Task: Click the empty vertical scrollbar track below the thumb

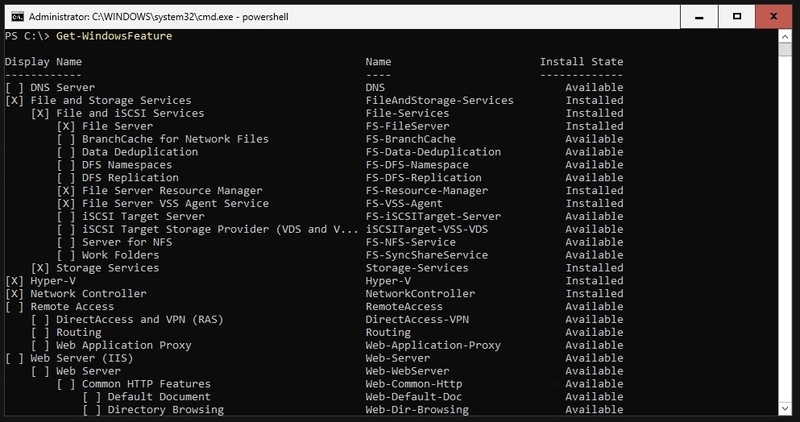Action: tap(785, 230)
